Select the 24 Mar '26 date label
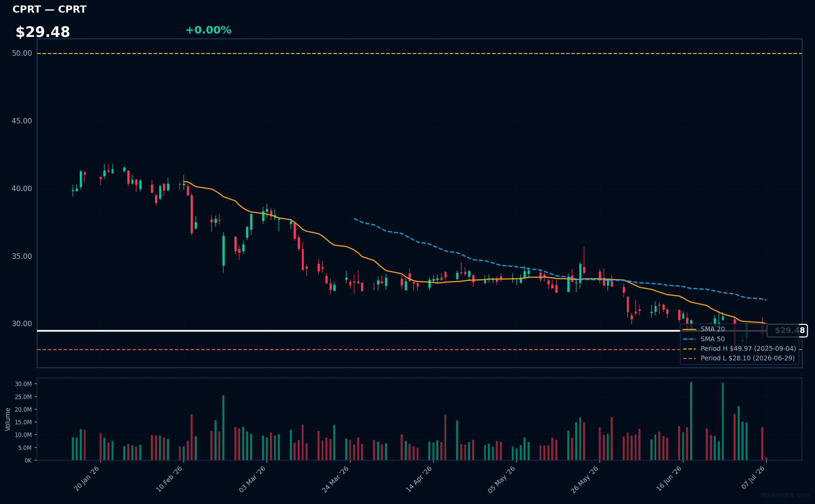Screen dimensions: 815x504 336,479
